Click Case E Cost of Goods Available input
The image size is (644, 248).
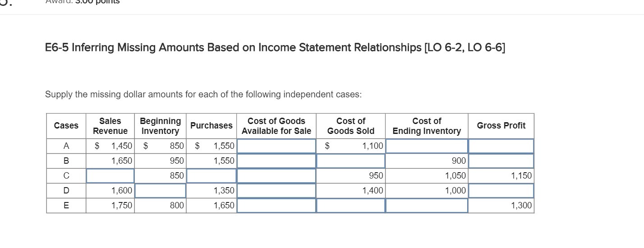tap(276, 206)
